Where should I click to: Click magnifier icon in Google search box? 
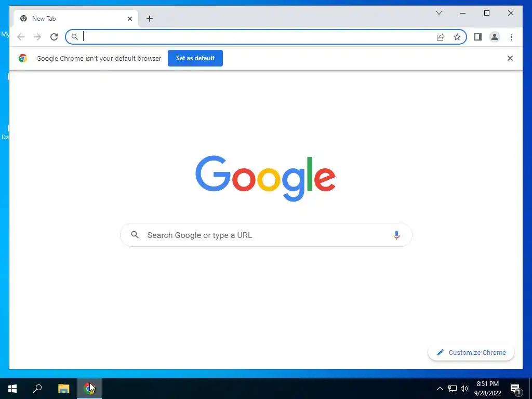[135, 235]
